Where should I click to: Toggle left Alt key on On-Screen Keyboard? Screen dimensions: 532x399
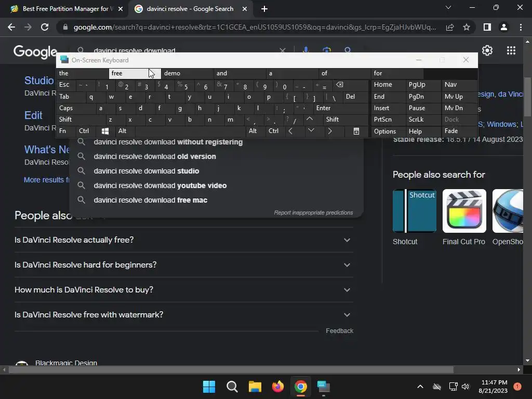(x=125, y=131)
